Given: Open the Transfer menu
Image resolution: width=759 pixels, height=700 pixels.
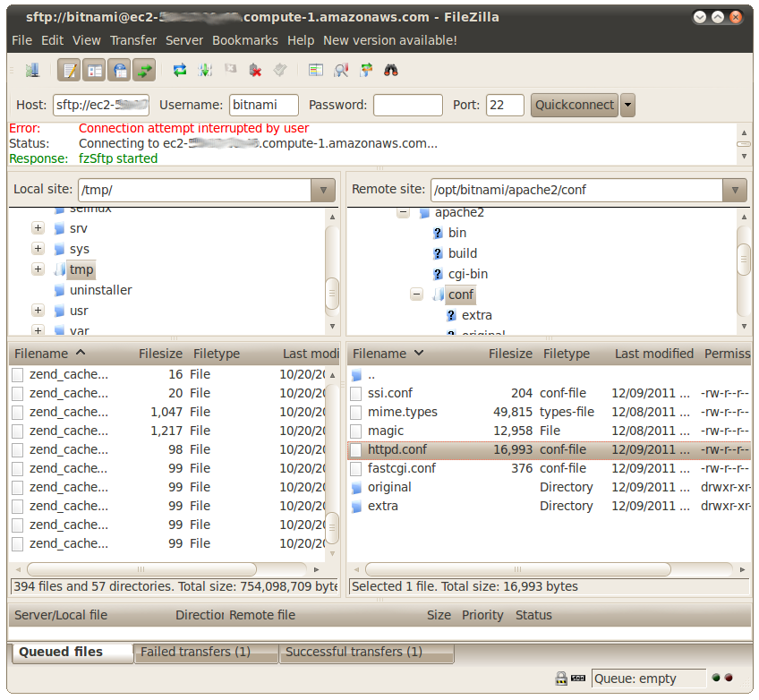Looking at the screenshot, I should (133, 40).
